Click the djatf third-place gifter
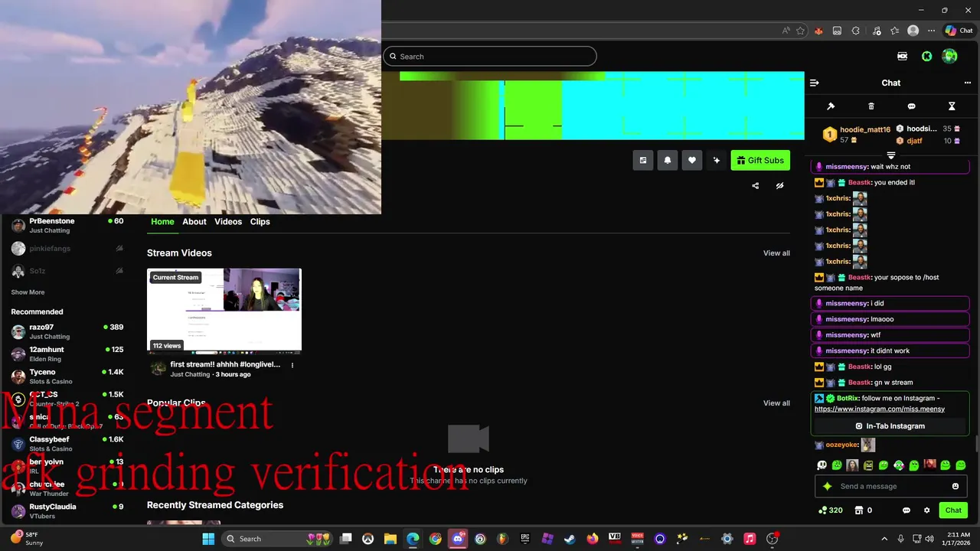The height and width of the screenshot is (551, 980). tap(914, 141)
